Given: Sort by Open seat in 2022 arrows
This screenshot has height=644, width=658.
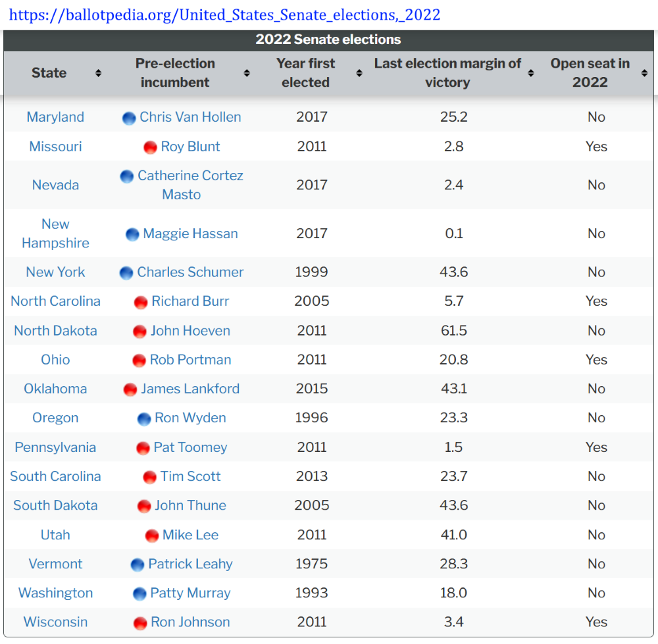Looking at the screenshot, I should click(x=645, y=73).
